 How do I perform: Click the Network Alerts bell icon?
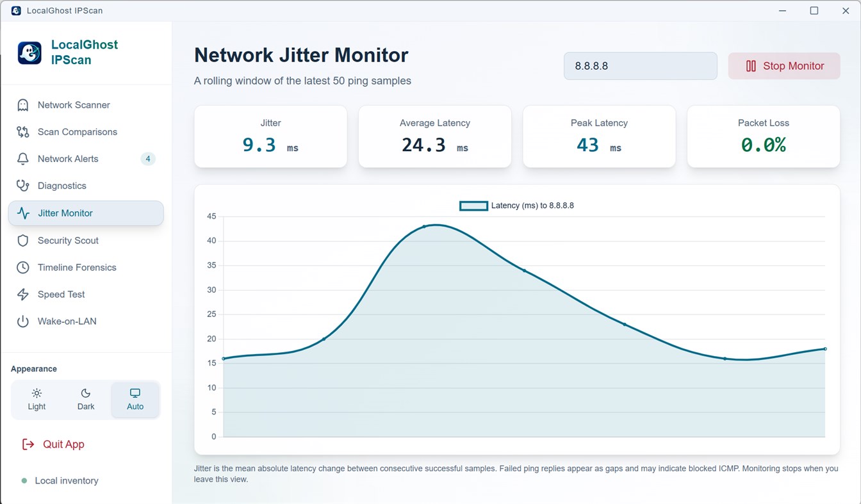pyautogui.click(x=23, y=159)
